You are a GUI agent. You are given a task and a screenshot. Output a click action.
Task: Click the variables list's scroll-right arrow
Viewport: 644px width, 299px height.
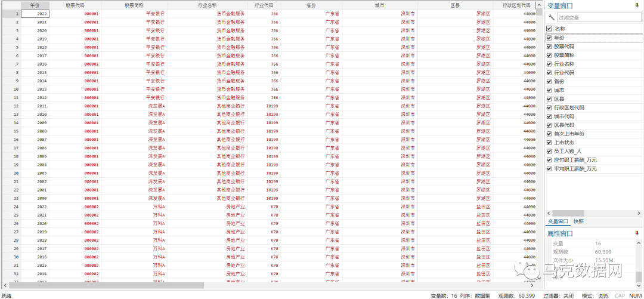[639, 213]
